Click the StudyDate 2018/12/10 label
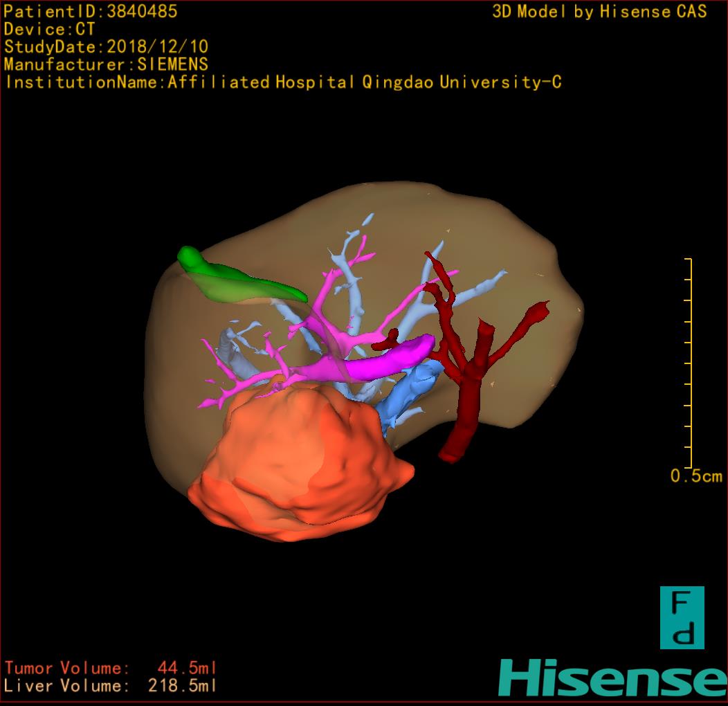The image size is (728, 706). pos(106,47)
